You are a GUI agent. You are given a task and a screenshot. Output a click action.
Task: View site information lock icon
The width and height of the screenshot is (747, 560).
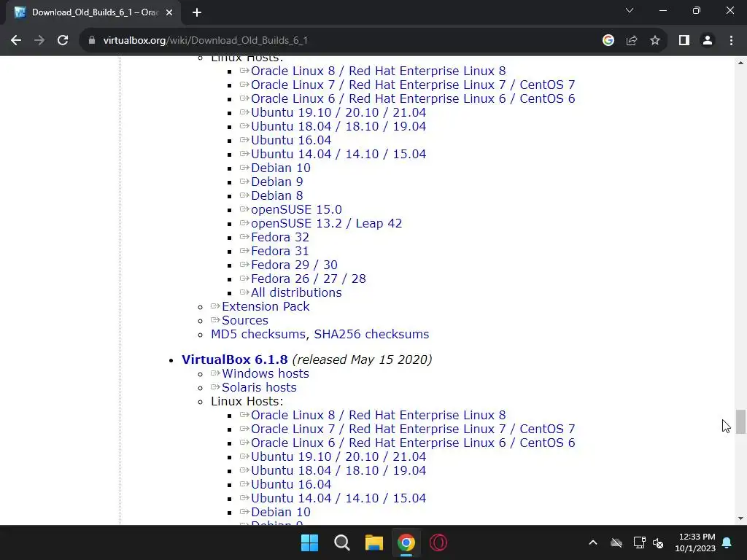pyautogui.click(x=92, y=41)
